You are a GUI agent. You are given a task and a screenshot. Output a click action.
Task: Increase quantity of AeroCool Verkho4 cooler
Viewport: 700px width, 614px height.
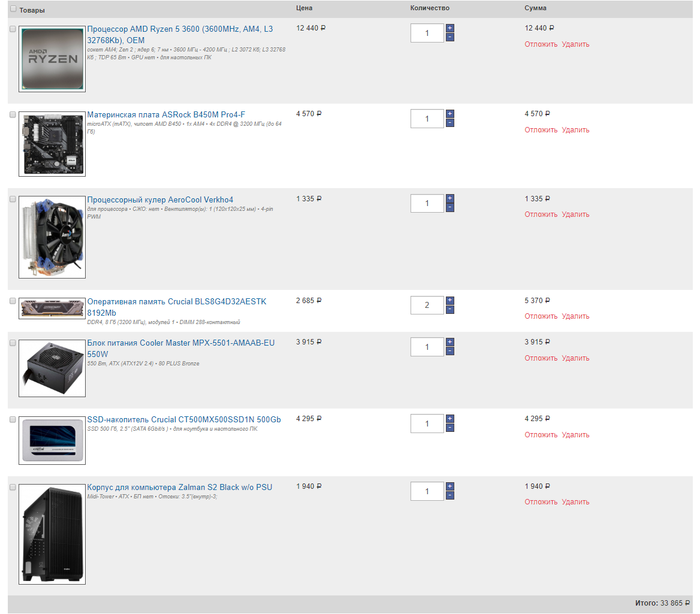point(450,198)
